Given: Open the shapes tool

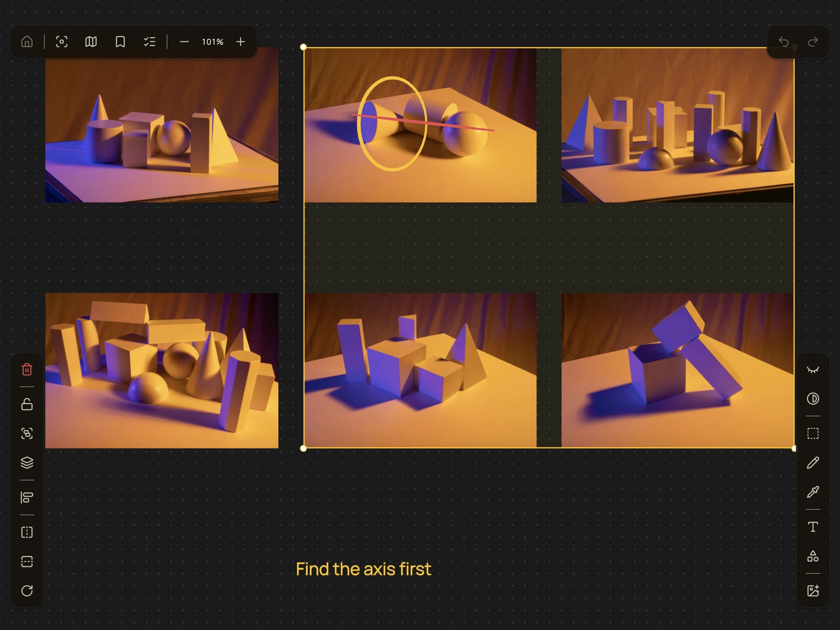Looking at the screenshot, I should click(x=813, y=556).
